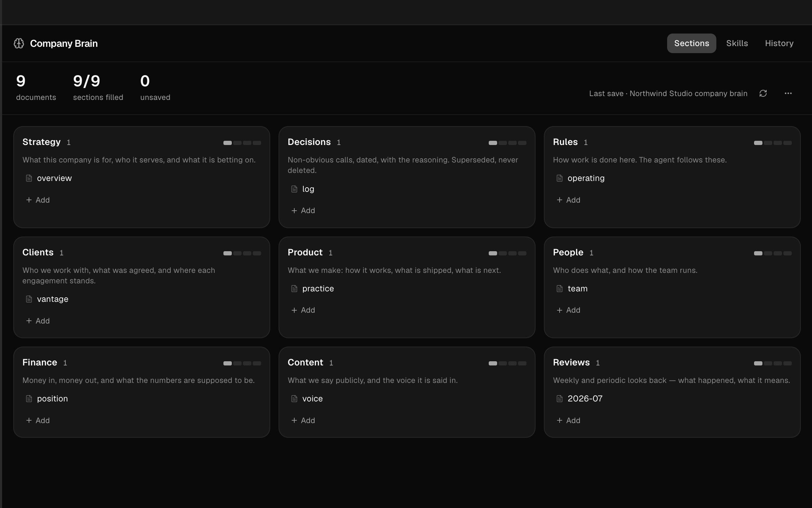Viewport: 812px width, 508px height.
Task: Click the document icon beside log
Action: point(294,189)
